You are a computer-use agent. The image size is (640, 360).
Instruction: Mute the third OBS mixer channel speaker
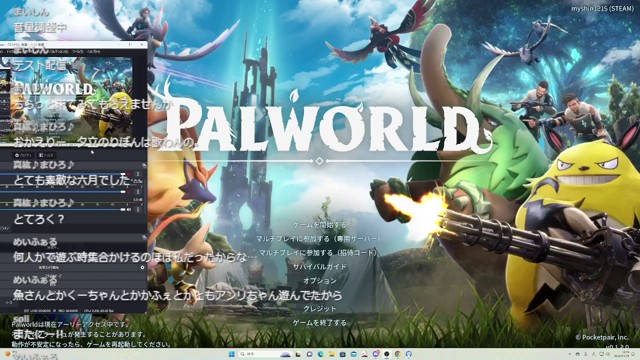pyautogui.click(x=129, y=209)
